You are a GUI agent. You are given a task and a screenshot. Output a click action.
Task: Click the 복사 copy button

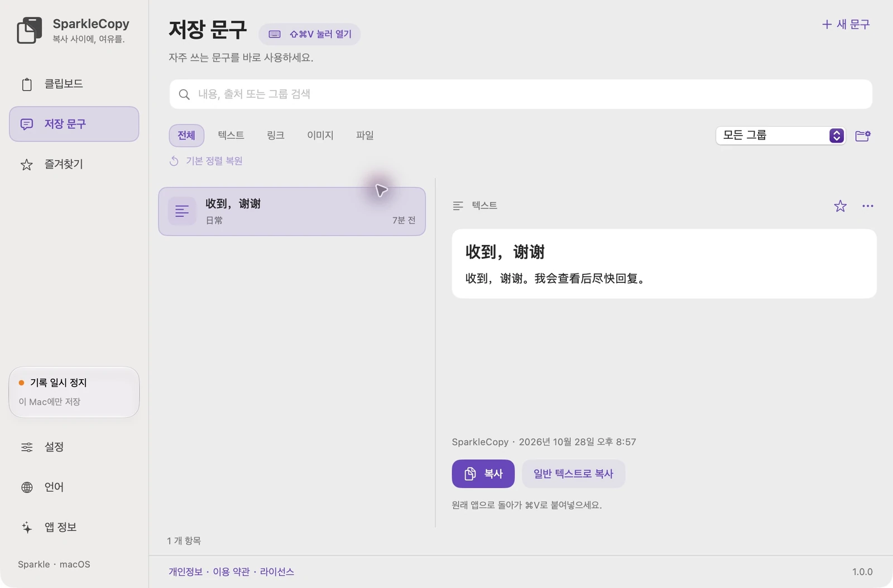(483, 474)
